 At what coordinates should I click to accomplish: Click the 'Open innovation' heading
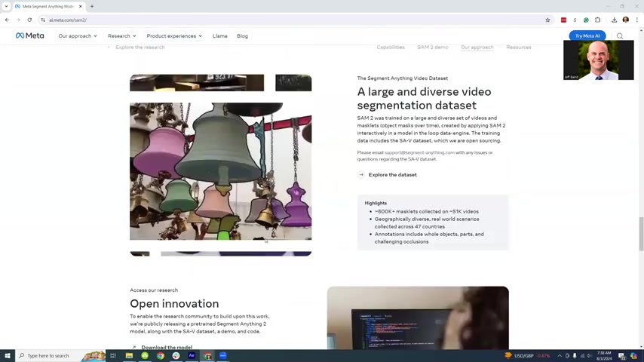tap(174, 304)
